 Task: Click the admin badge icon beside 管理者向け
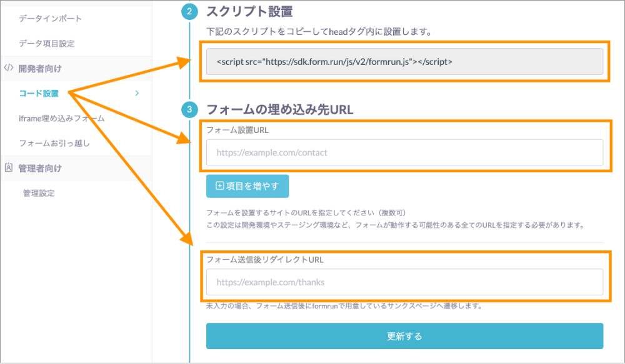8,168
